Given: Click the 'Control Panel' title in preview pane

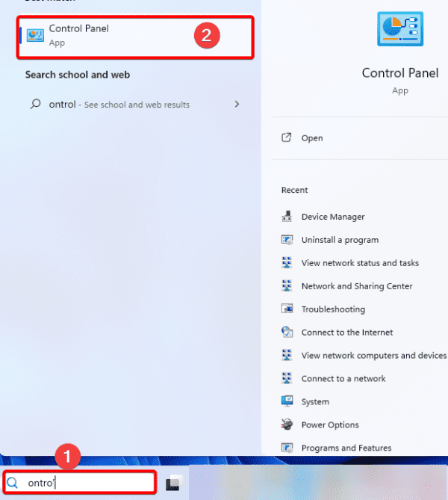Looking at the screenshot, I should click(400, 73).
